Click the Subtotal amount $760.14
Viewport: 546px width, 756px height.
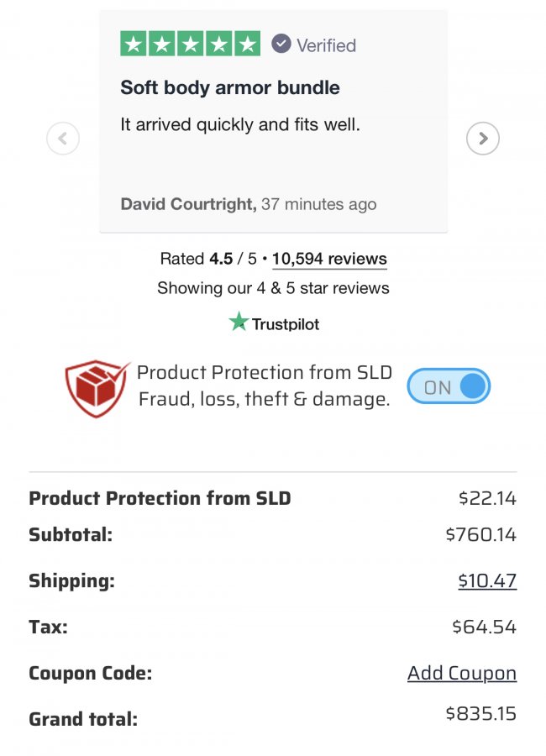(480, 535)
